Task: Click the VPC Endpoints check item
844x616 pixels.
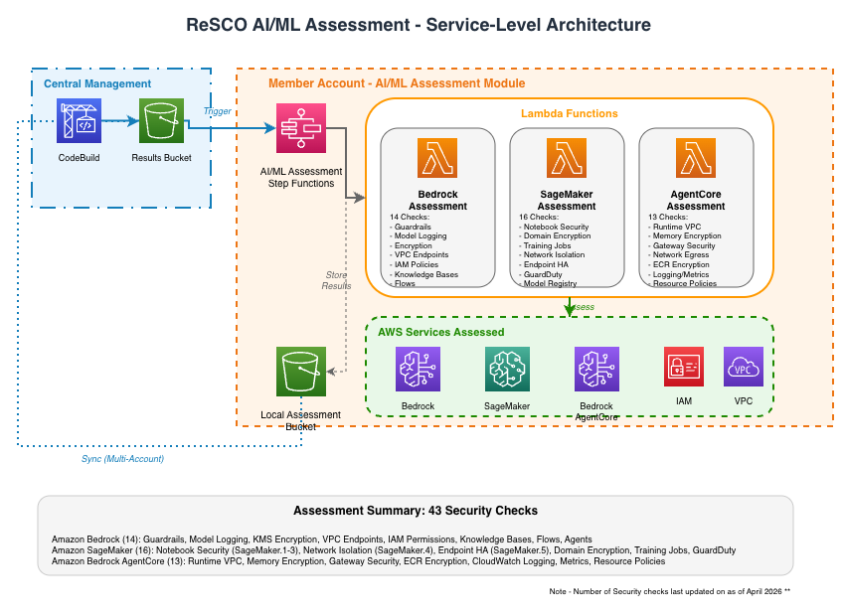Action: coord(421,255)
